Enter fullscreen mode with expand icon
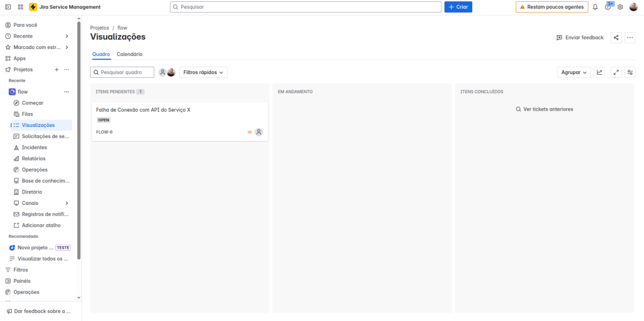Image resolution: width=644 pixels, height=321 pixels. click(x=615, y=72)
